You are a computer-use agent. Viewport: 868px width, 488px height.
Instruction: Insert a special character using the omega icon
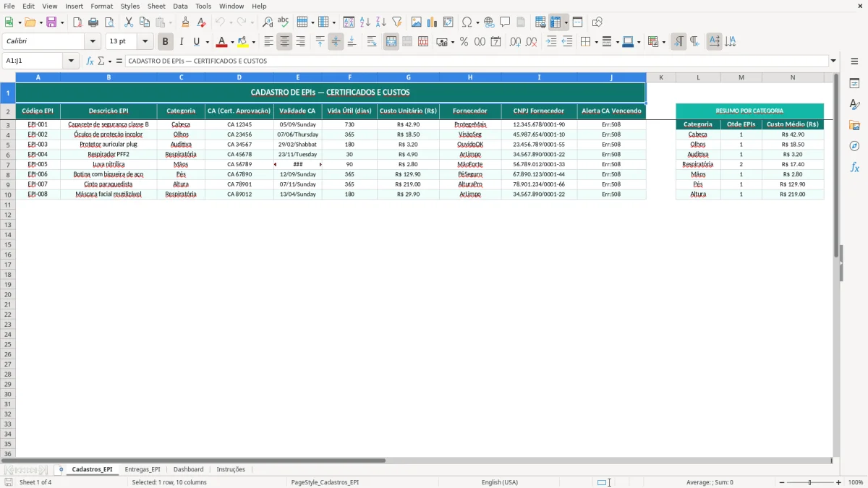pos(467,22)
